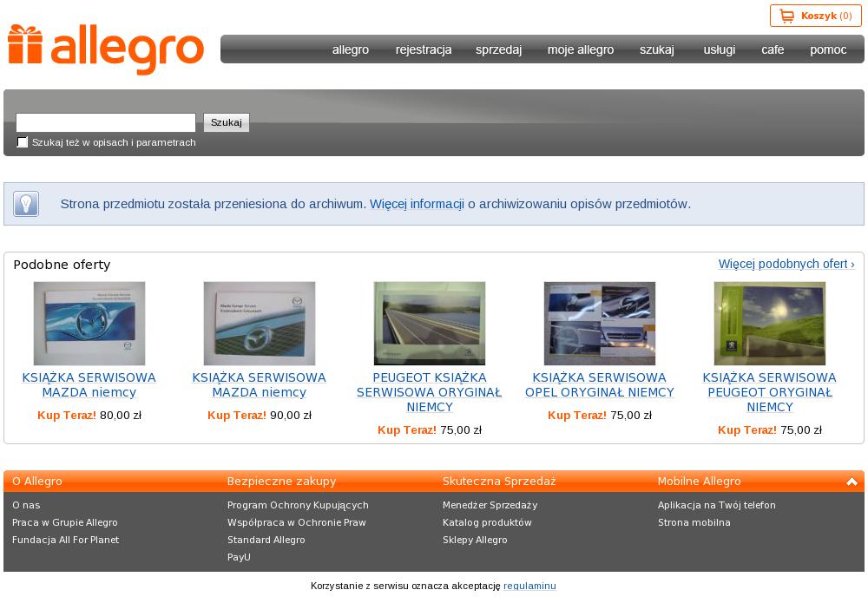
Task: Open Praca w Grupie Allegro link
Action: tap(65, 523)
